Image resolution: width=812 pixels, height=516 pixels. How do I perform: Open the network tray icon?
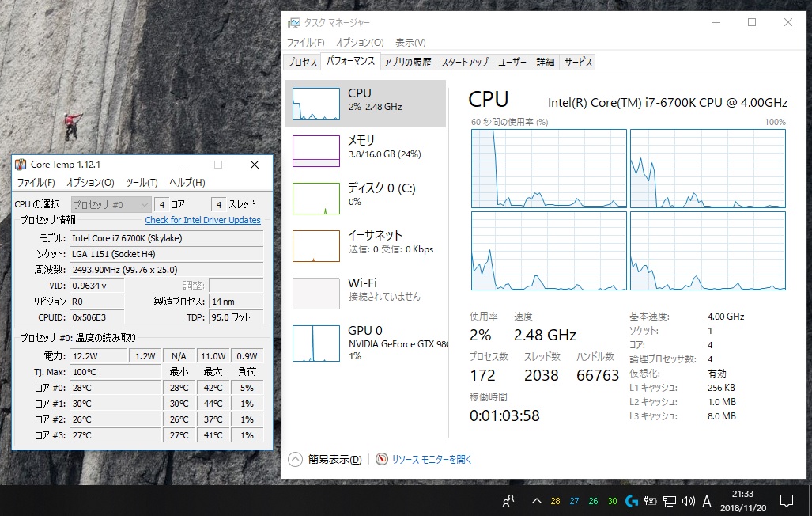(x=669, y=501)
